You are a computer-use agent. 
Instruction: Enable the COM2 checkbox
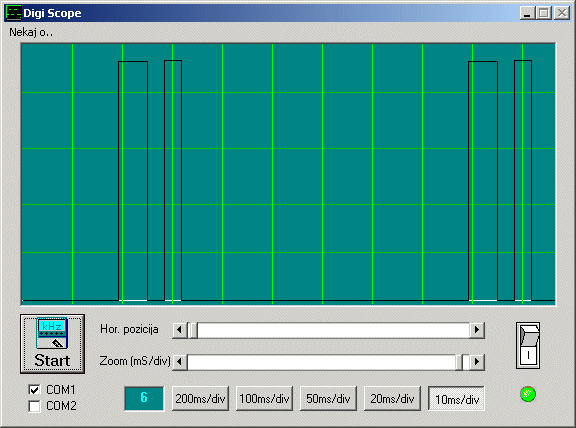coord(34,406)
